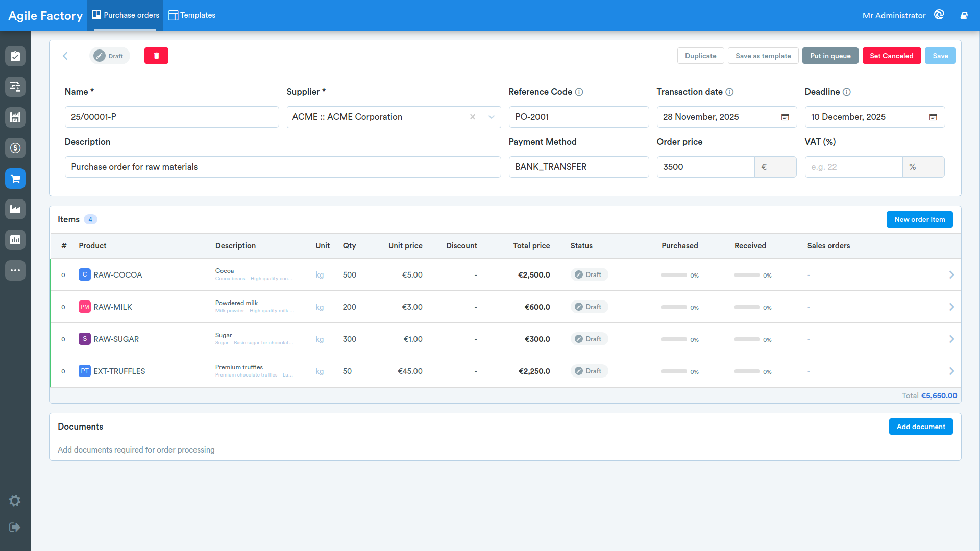Expand the Supplier dropdown arrow
980x551 pixels.
[x=492, y=117]
